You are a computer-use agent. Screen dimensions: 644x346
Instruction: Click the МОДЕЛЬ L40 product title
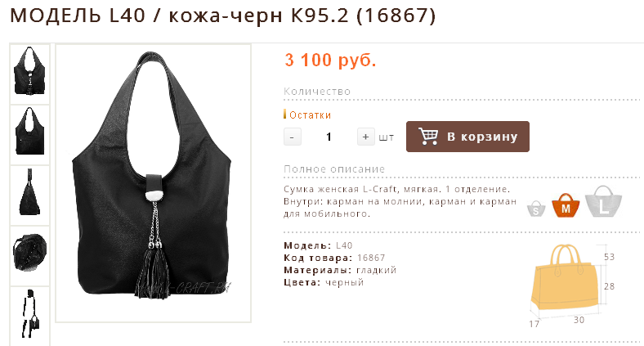pos(222,16)
